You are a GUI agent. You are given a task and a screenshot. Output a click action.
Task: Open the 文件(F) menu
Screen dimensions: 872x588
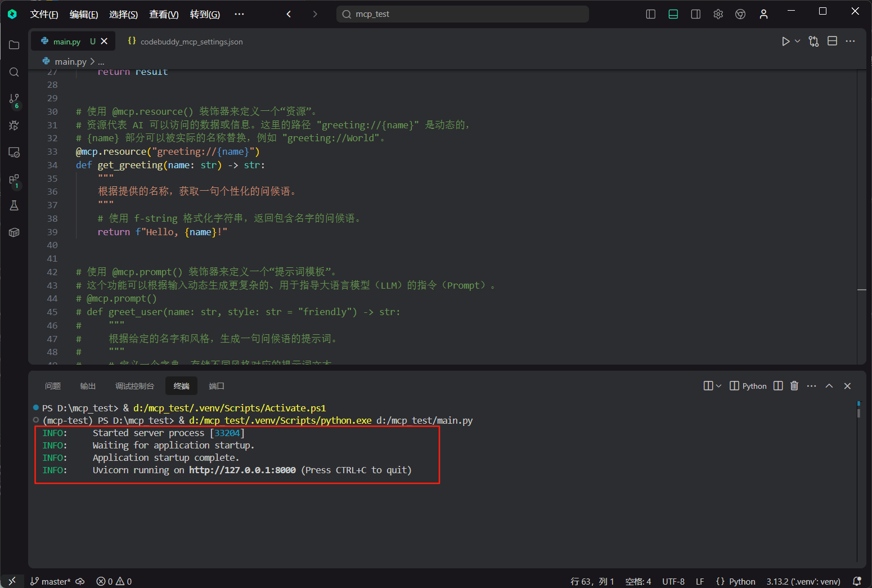coord(44,14)
